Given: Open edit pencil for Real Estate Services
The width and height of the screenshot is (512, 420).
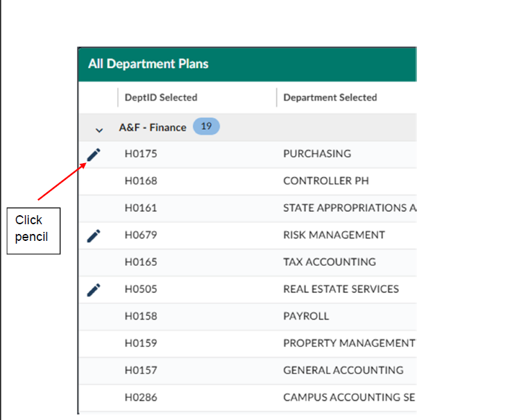Looking at the screenshot, I should click(94, 289).
